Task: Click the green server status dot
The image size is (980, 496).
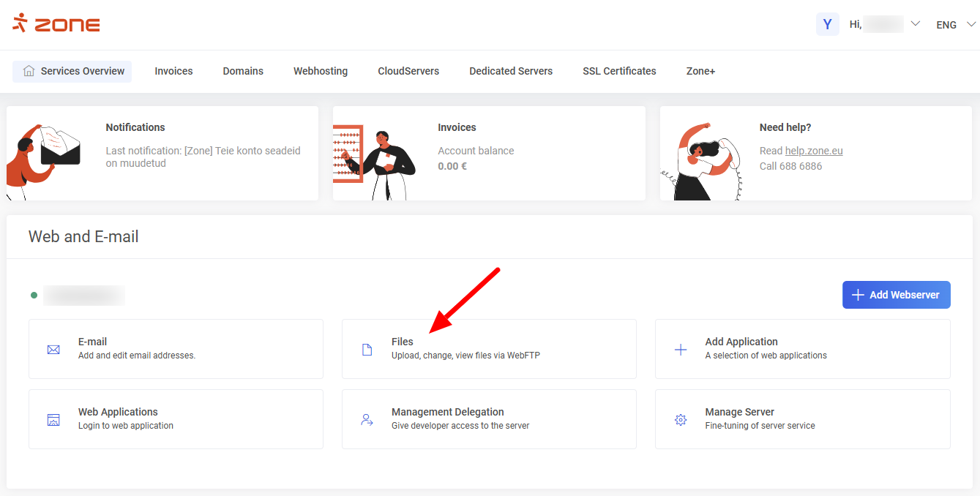Action: (x=34, y=295)
